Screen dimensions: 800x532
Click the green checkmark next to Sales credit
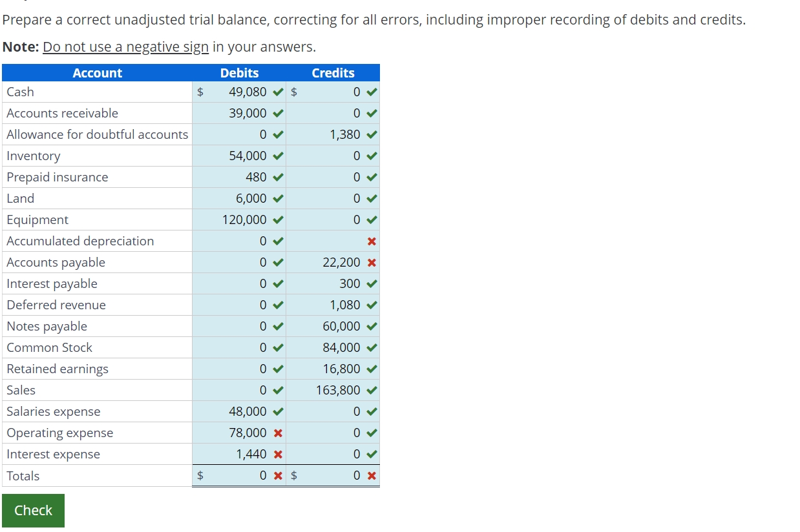click(373, 390)
